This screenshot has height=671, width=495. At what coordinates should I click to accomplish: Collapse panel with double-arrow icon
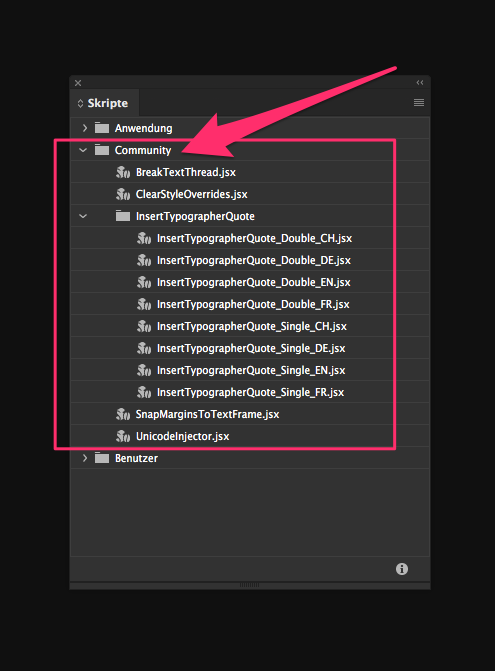click(x=420, y=83)
